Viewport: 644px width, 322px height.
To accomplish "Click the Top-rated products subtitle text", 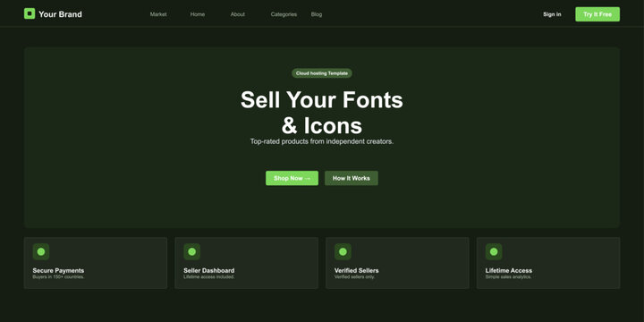I will coord(322,141).
